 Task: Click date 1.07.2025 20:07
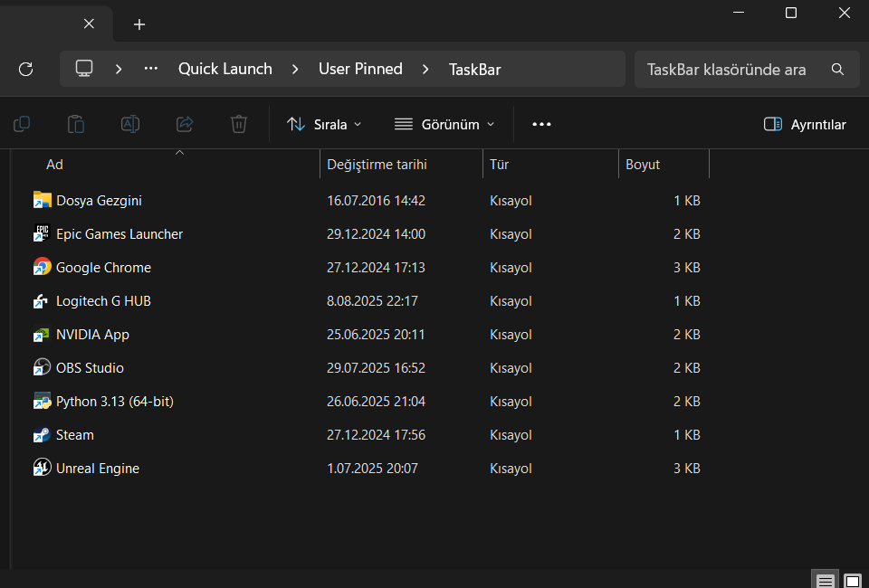coord(372,469)
